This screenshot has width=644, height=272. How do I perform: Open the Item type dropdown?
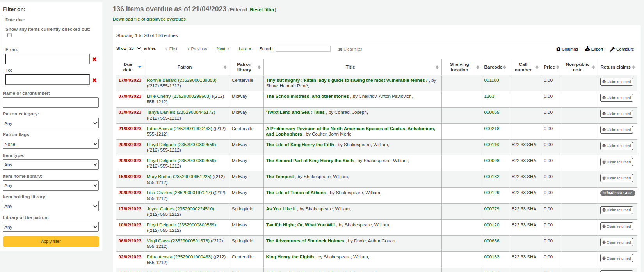tap(51, 165)
